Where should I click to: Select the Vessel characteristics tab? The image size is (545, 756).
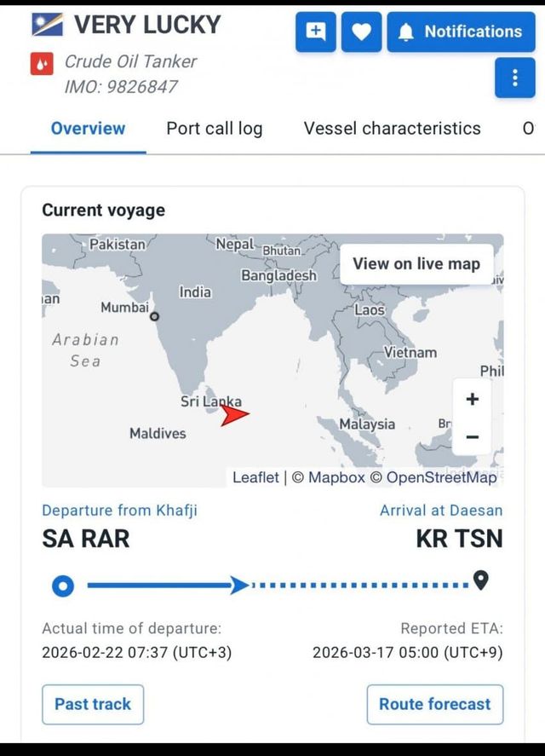392,129
